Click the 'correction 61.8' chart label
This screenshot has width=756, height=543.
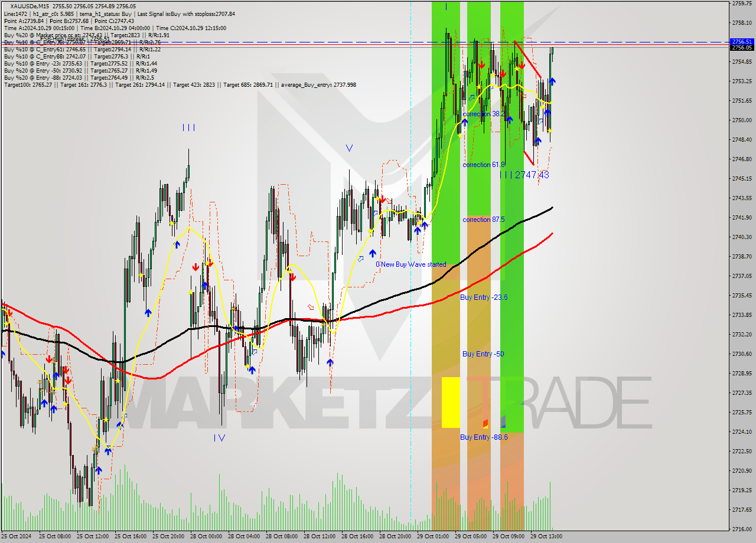483,165
